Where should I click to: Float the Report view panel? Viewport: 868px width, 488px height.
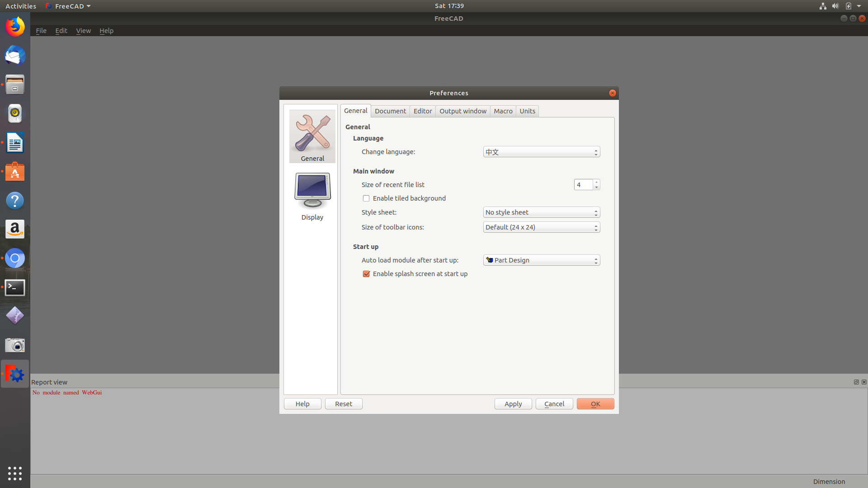tap(856, 382)
